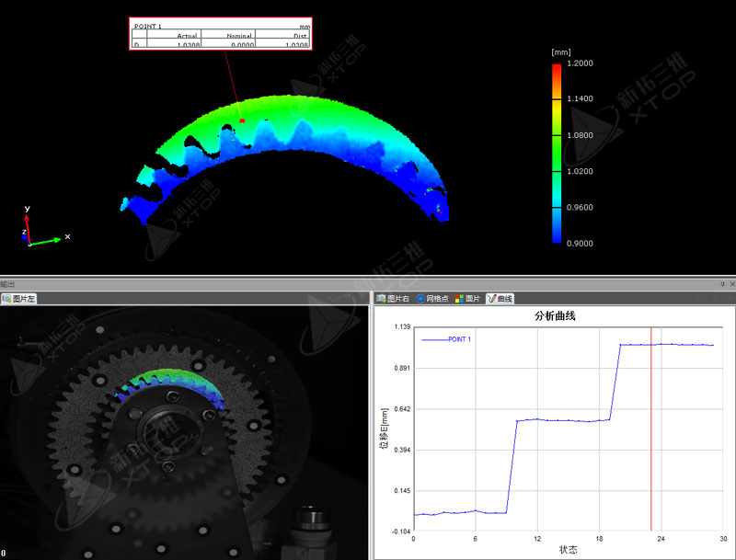Click the curve icon on 曲线 tab

tap(491, 299)
